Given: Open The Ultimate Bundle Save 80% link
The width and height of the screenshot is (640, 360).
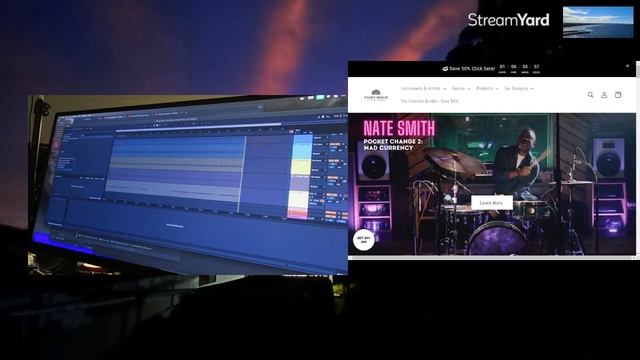Looking at the screenshot, I should (x=429, y=101).
